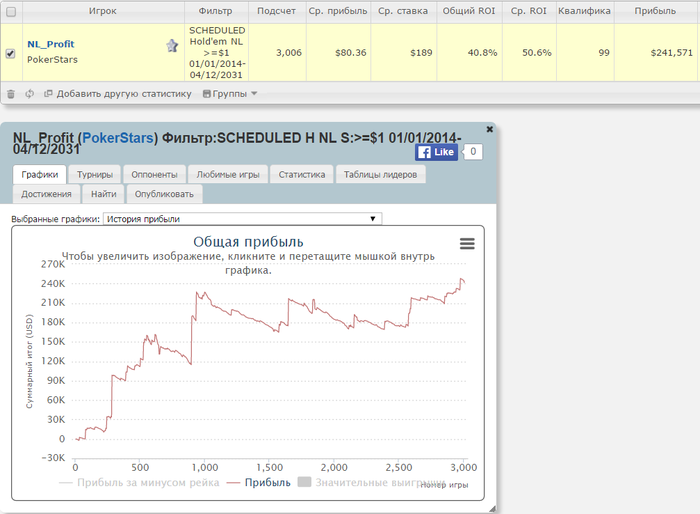Sort by the Квалифика column header

click(585, 11)
